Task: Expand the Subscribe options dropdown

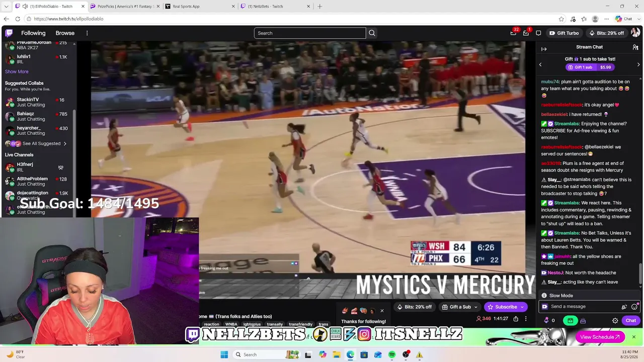Action: click(x=522, y=307)
